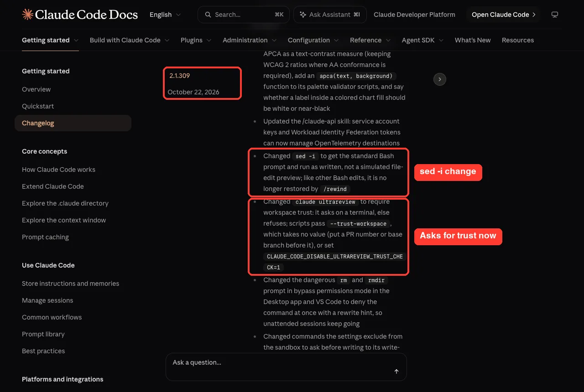Click the search magnifier icon

pos(208,15)
